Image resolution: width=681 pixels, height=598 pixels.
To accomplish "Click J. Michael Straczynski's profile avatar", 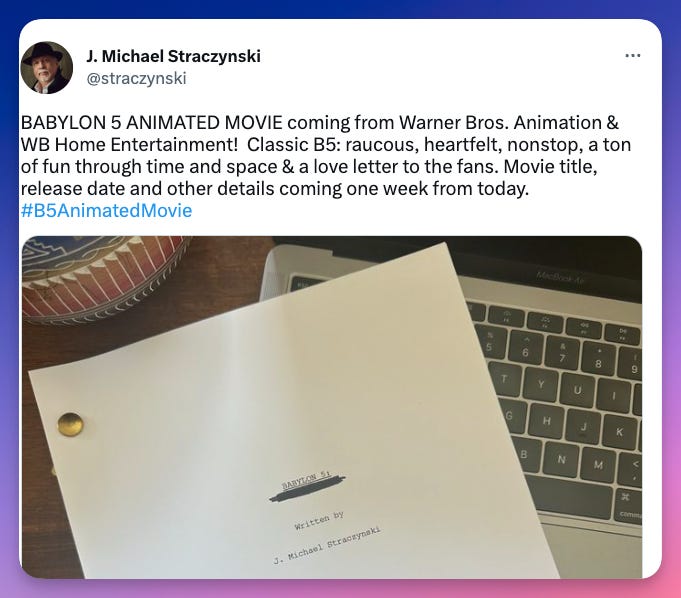I will 47,68.
